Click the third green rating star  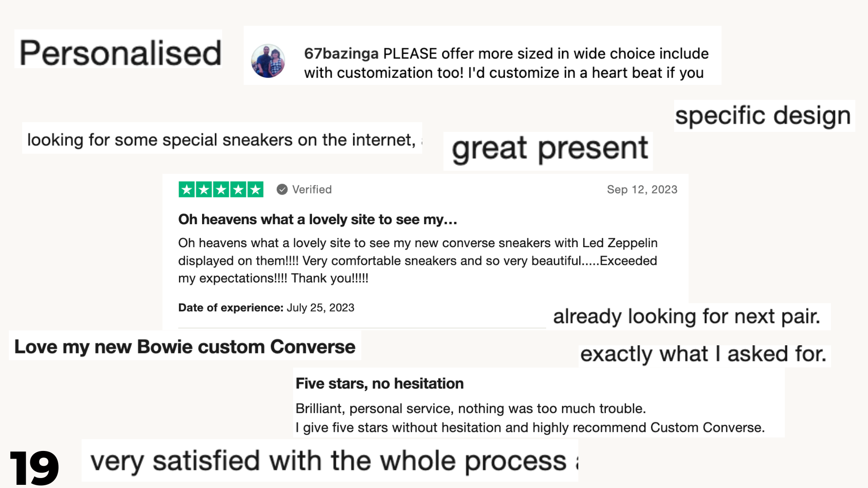tap(221, 189)
